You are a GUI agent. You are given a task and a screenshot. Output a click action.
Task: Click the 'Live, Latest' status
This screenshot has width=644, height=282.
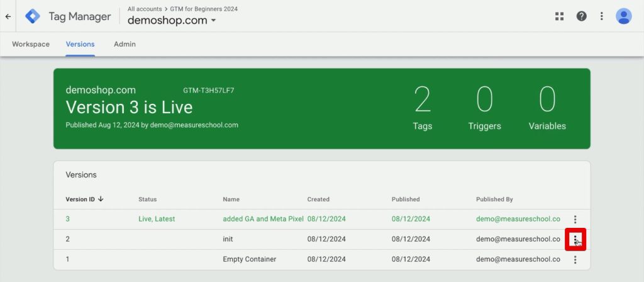(157, 219)
